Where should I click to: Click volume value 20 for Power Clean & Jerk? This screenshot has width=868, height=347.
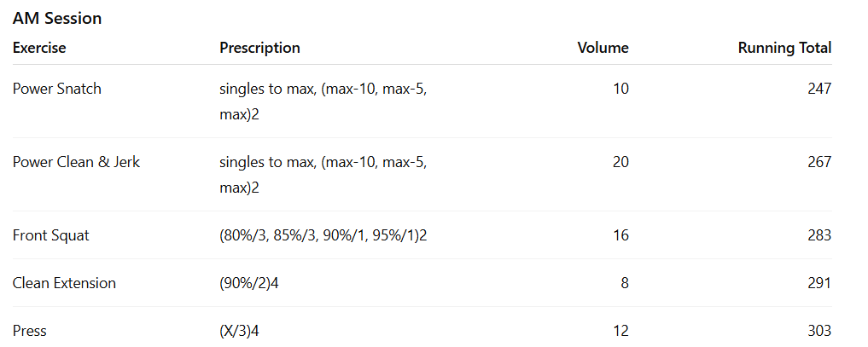pyautogui.click(x=620, y=162)
